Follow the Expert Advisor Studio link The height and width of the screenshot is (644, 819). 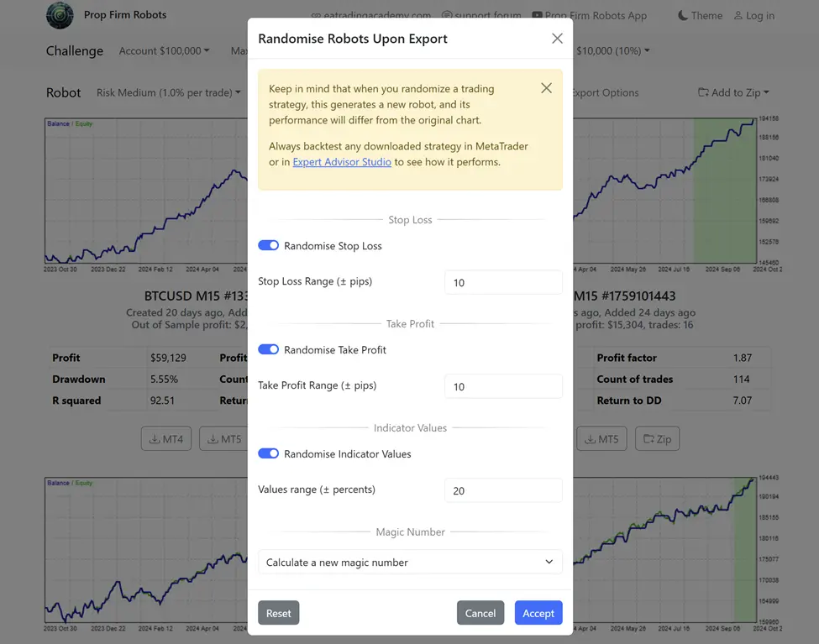342,161
